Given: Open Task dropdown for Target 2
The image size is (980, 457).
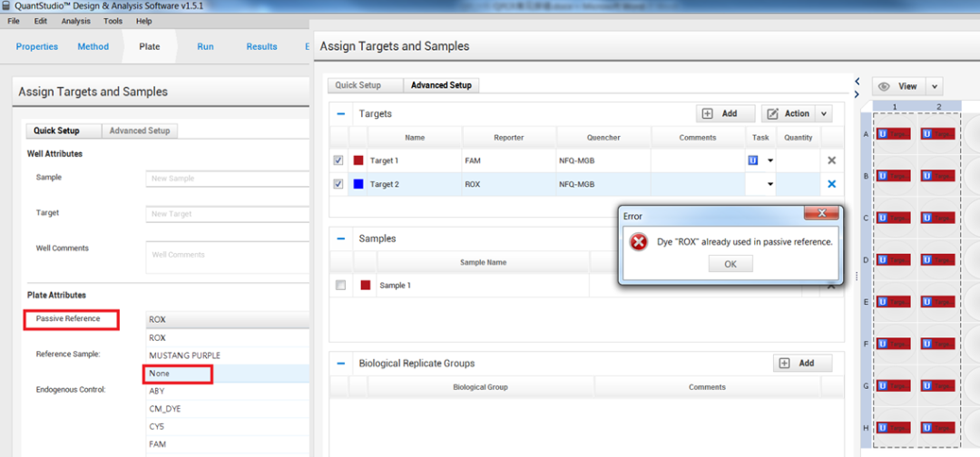Looking at the screenshot, I should 770,184.
